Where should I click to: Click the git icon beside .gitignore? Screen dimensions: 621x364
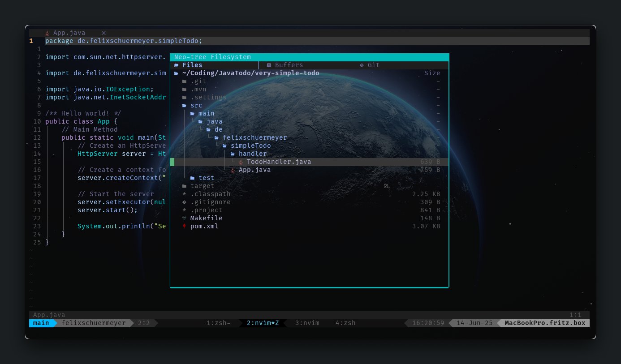pos(184,202)
